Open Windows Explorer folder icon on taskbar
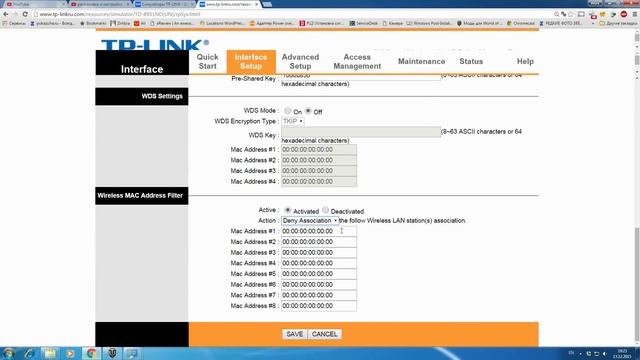640x360 pixels. click(x=50, y=353)
